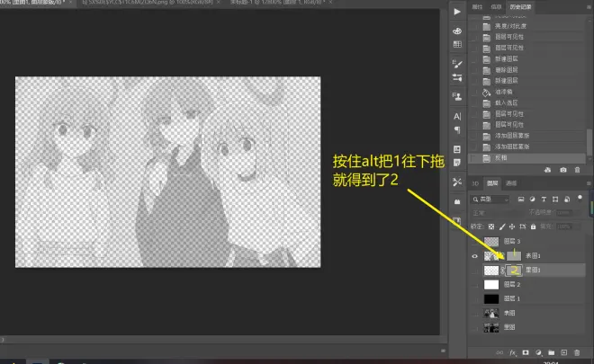Image resolution: width=594 pixels, height=364 pixels.
Task: Create a new history snapshot with camera icon
Action: pyautogui.click(x=563, y=170)
